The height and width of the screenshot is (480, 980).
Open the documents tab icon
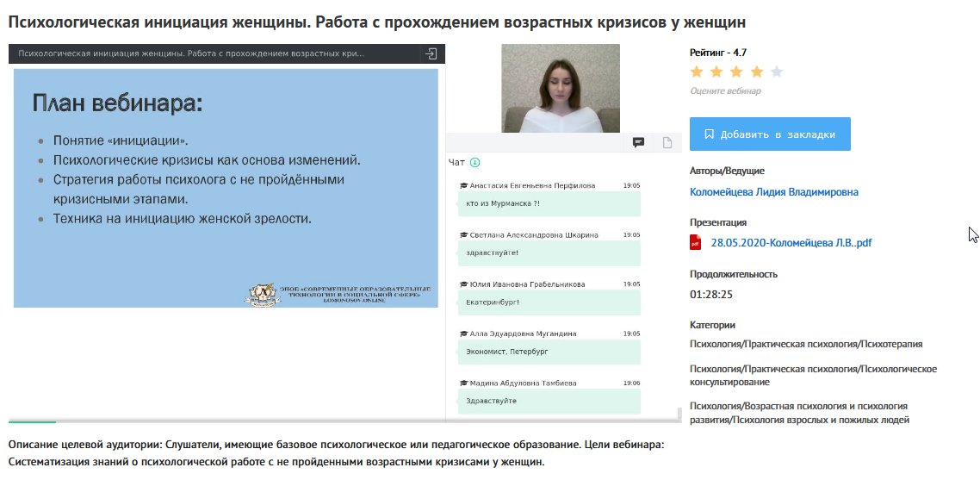pos(667,143)
